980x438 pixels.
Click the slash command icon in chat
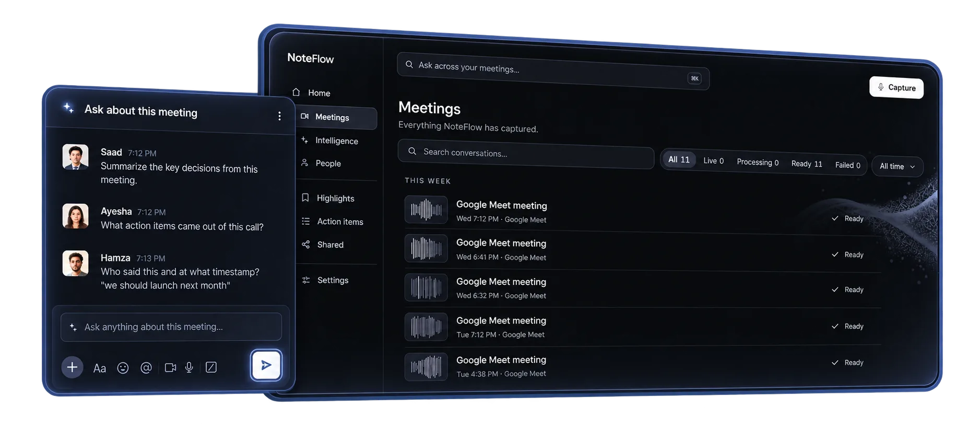tap(211, 367)
